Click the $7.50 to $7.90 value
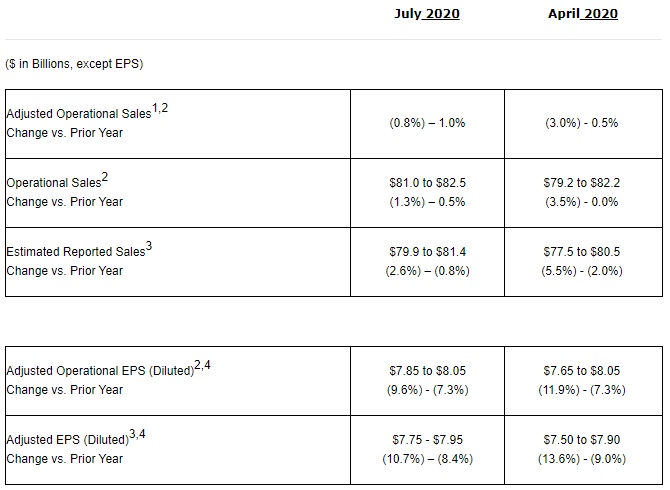 pyautogui.click(x=582, y=441)
